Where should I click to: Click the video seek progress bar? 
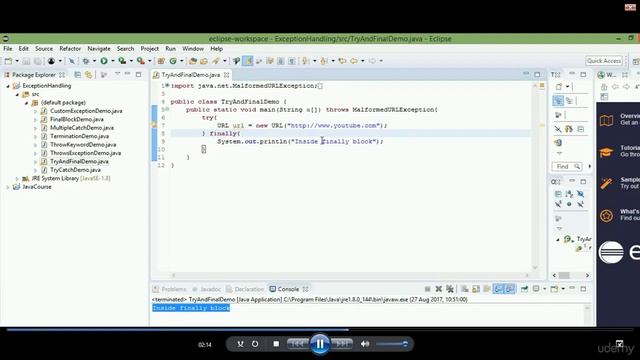(x=320, y=329)
